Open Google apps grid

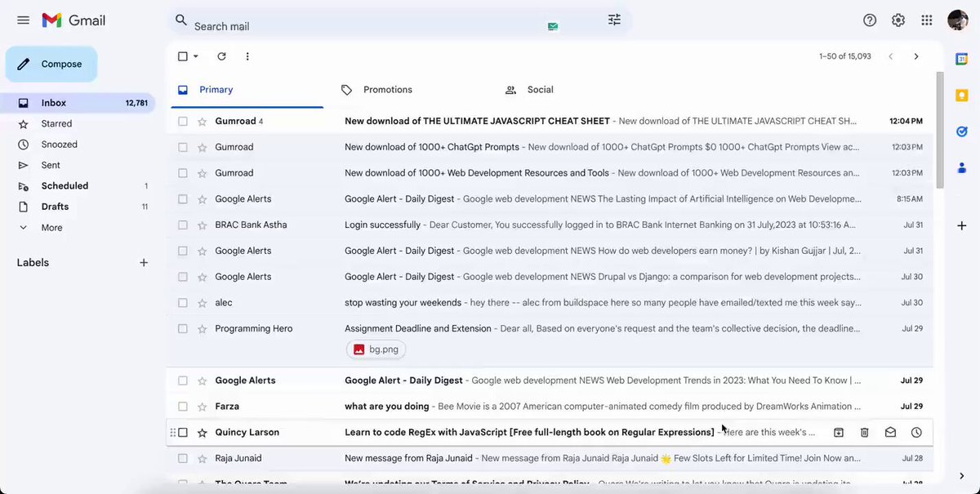pyautogui.click(x=927, y=20)
